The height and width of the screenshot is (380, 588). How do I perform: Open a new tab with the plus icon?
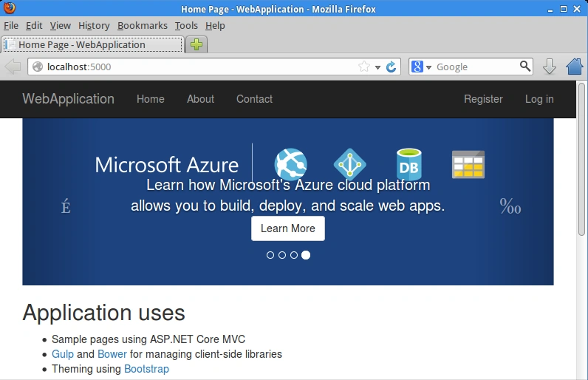pos(196,44)
